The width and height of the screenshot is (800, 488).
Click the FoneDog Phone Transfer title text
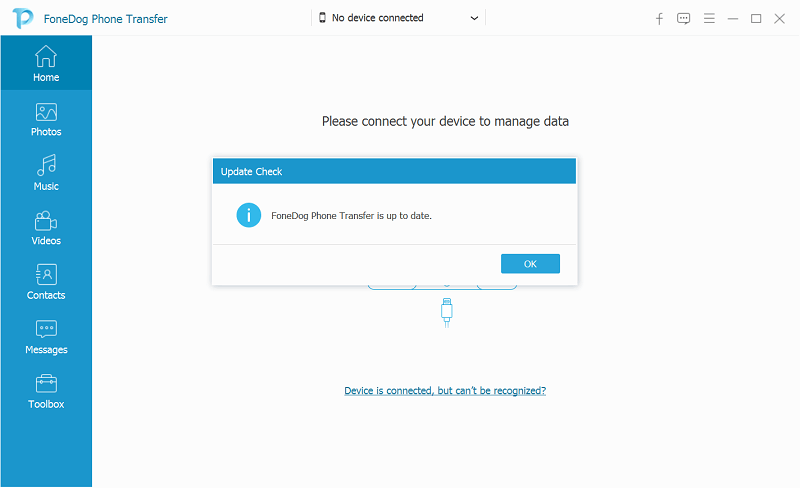coord(106,19)
